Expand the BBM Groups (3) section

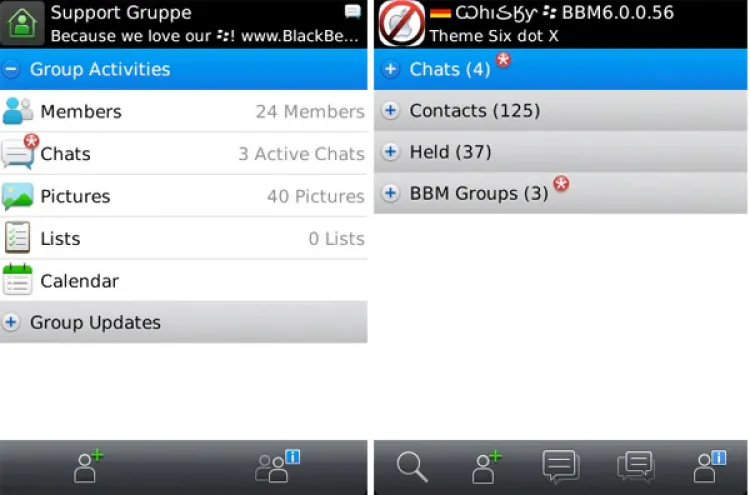click(391, 194)
